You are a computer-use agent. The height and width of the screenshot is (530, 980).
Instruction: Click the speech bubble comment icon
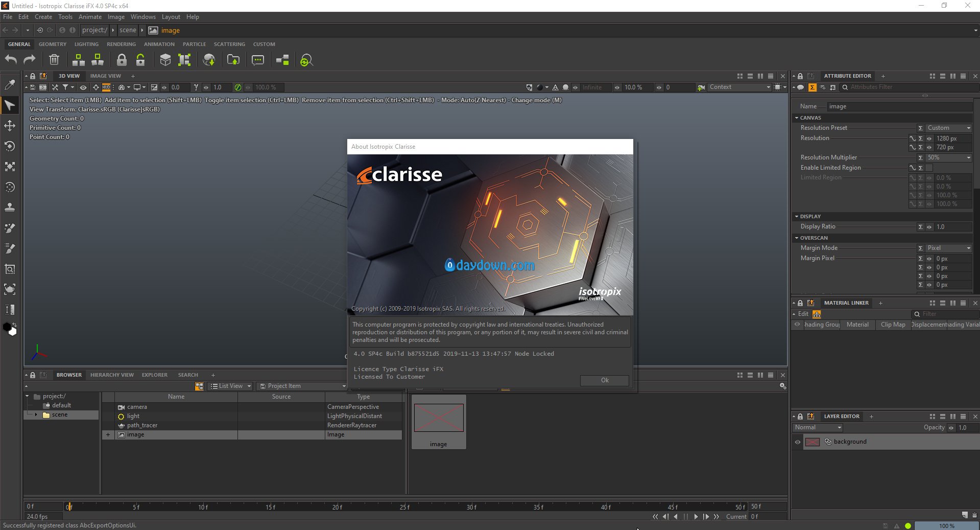[x=258, y=60]
